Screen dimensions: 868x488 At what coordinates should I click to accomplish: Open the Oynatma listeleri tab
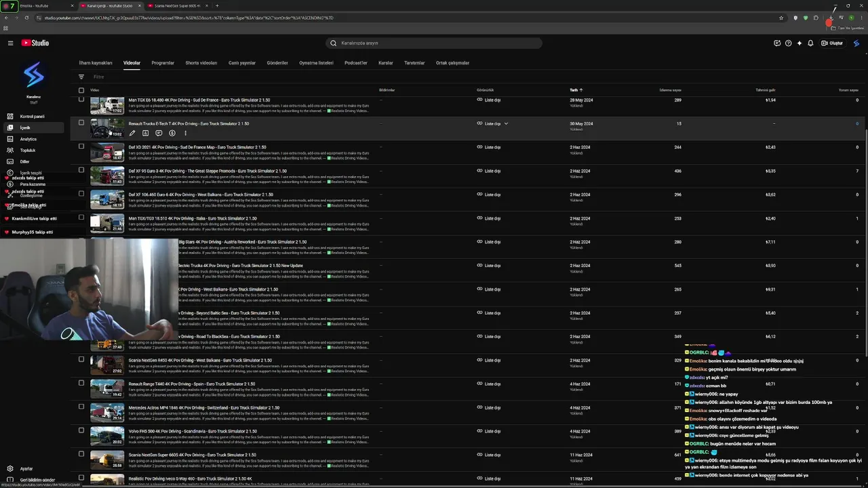[316, 63]
